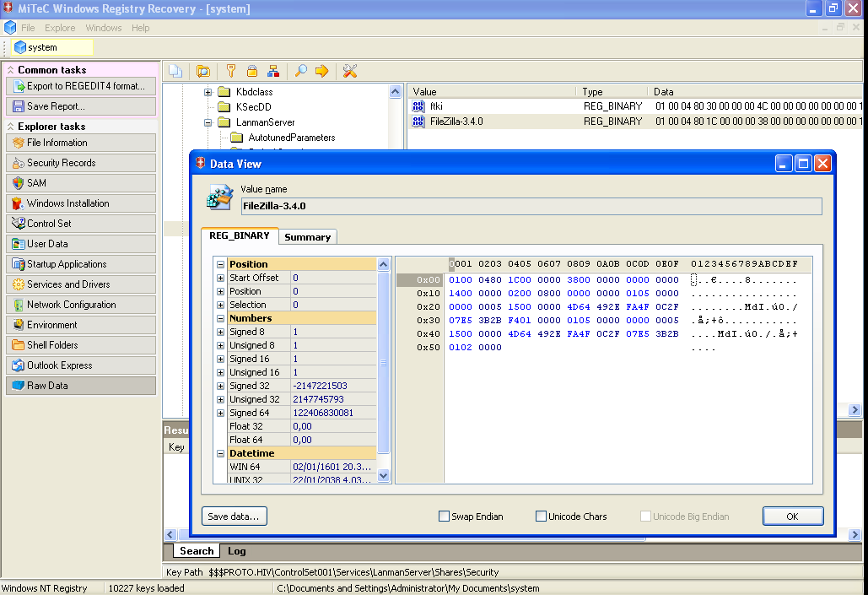Click the wrench tools toolbar icon
Screen dimensions: 868x595
pyautogui.click(x=350, y=72)
